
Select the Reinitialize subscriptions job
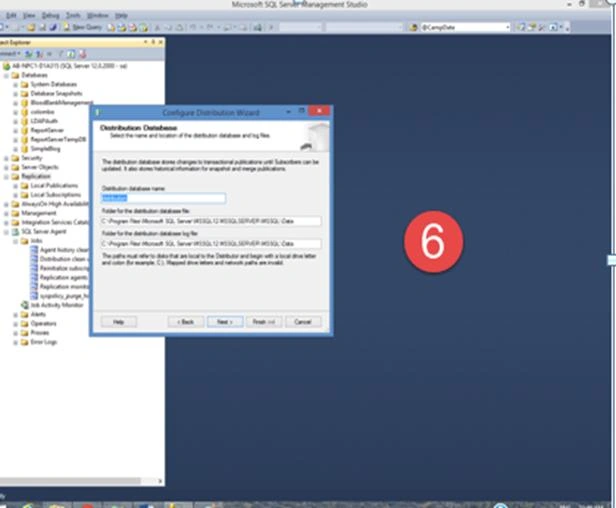coord(64,268)
